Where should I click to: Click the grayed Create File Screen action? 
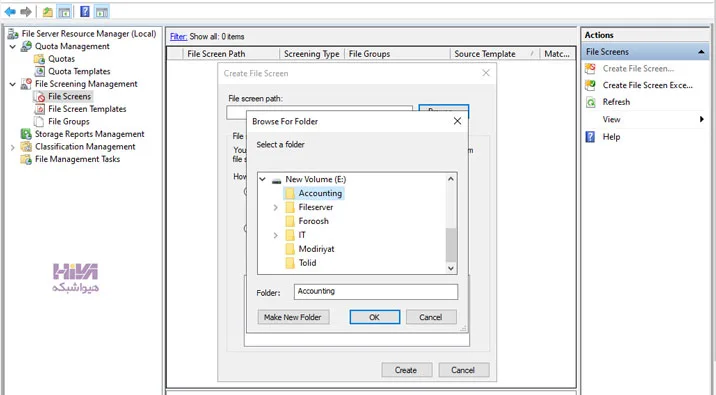tap(638, 68)
